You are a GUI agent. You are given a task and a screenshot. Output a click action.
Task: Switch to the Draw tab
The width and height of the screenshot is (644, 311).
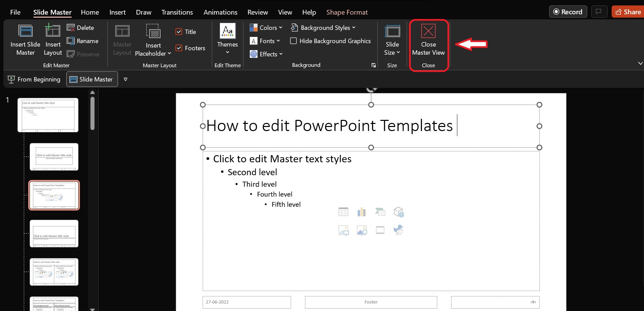pyautogui.click(x=143, y=12)
